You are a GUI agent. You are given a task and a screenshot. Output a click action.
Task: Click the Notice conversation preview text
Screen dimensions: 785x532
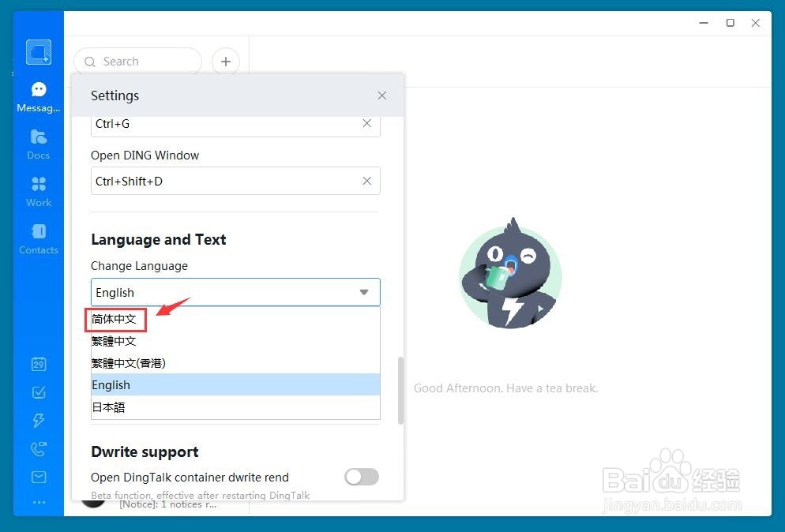pyautogui.click(x=167, y=504)
